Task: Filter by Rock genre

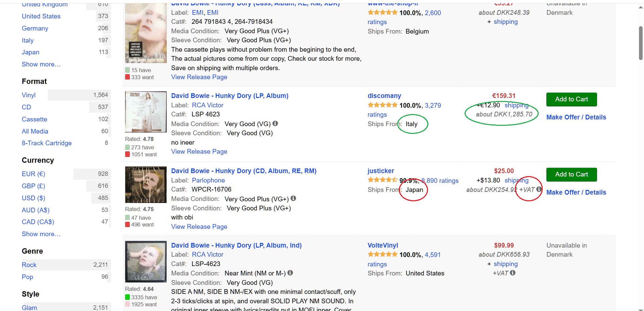Action: coord(29,265)
